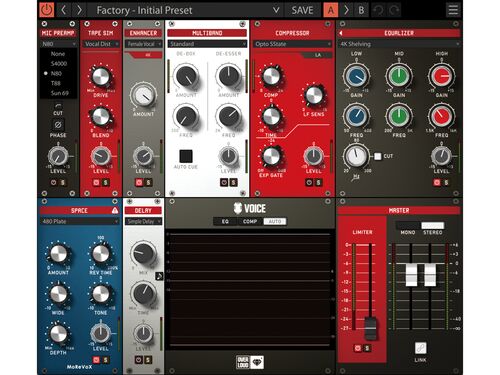
Task: Solo the Equalizer module
Action: click(x=446, y=182)
